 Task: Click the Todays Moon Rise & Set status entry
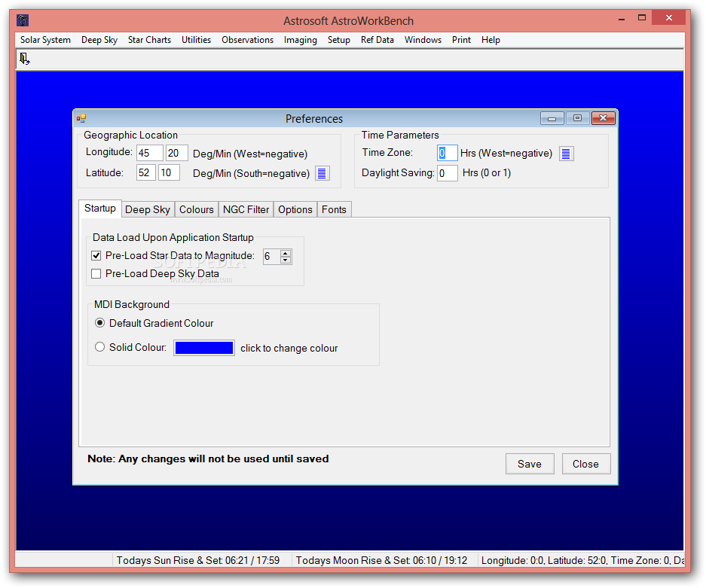(381, 560)
